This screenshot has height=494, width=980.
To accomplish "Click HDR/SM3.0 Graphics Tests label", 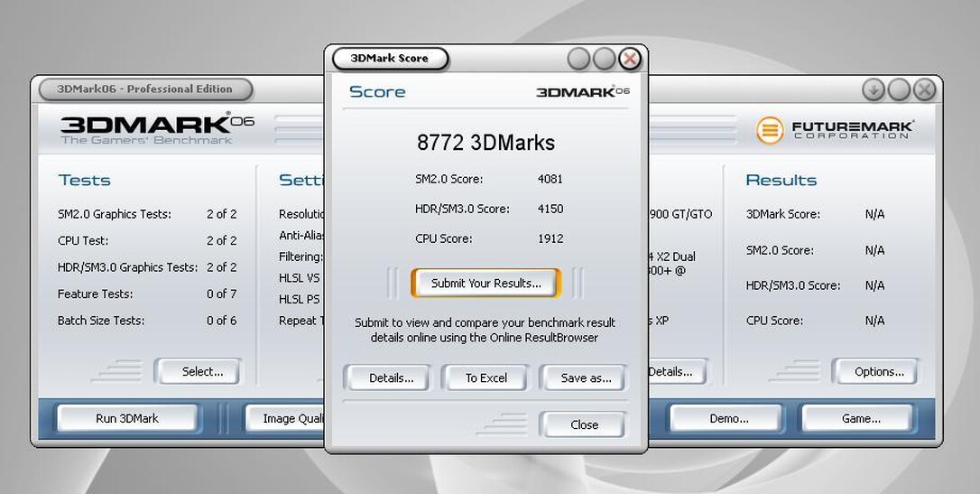I will (x=127, y=267).
